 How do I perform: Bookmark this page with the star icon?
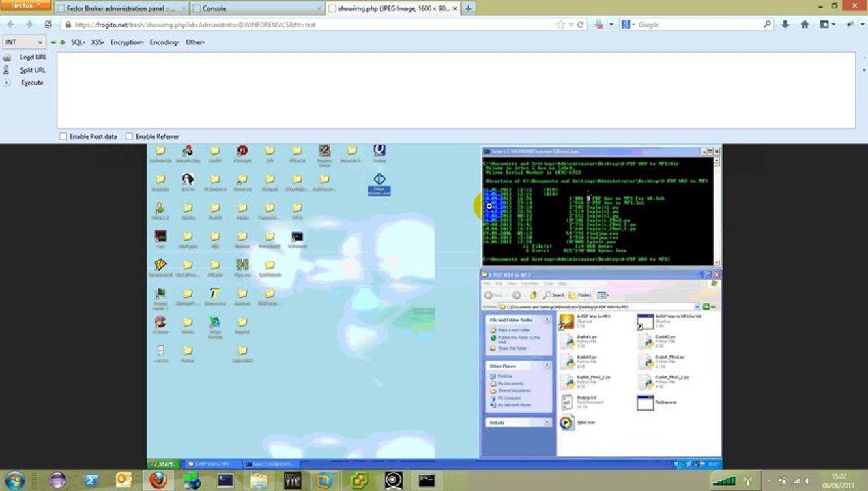tap(560, 25)
